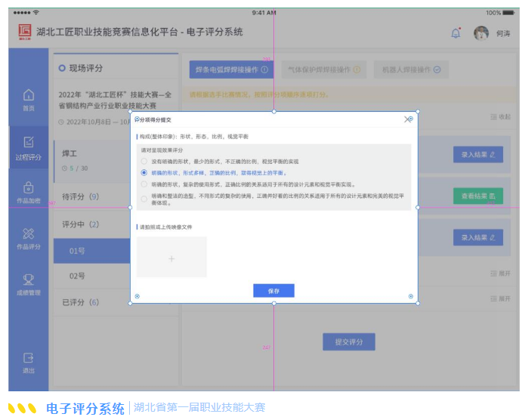Viewport: 531px width, 420px height.
Task: Open 过程评分 in the sidebar
Action: pos(29,147)
